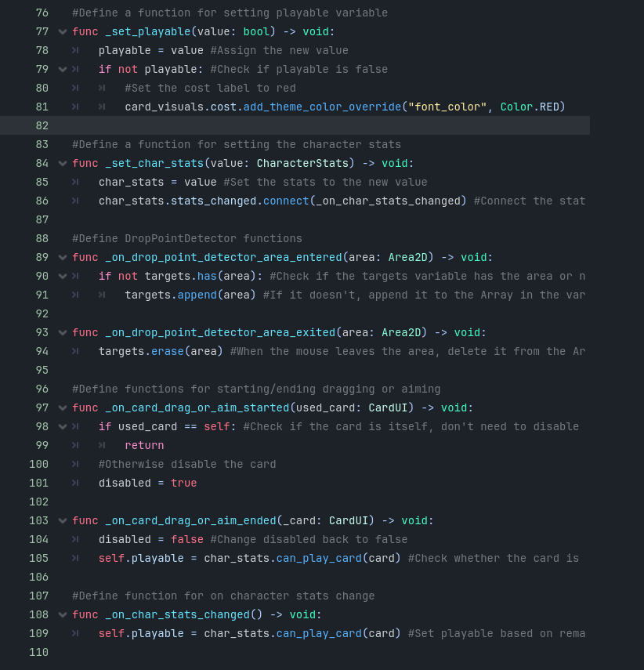Click line number 102 in the gutter

(38, 502)
